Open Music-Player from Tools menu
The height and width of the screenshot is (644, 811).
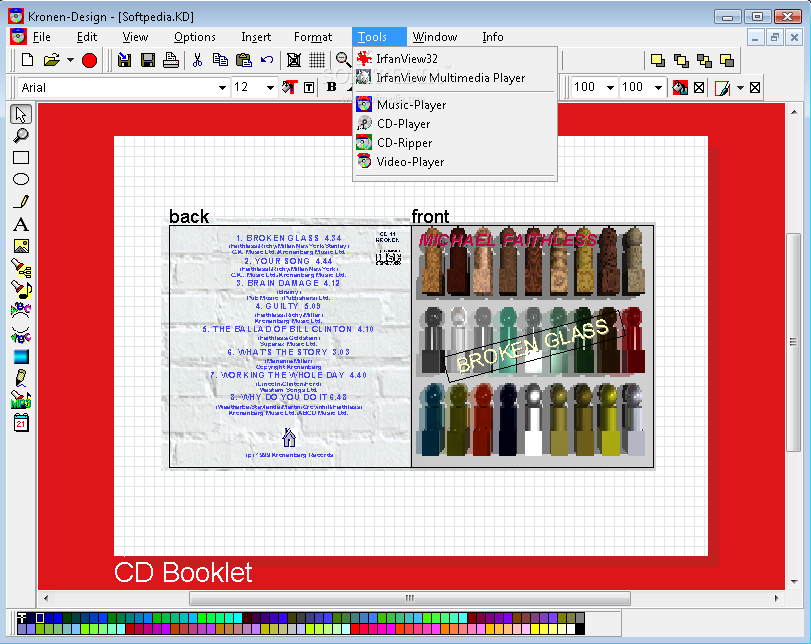pyautogui.click(x=455, y=104)
